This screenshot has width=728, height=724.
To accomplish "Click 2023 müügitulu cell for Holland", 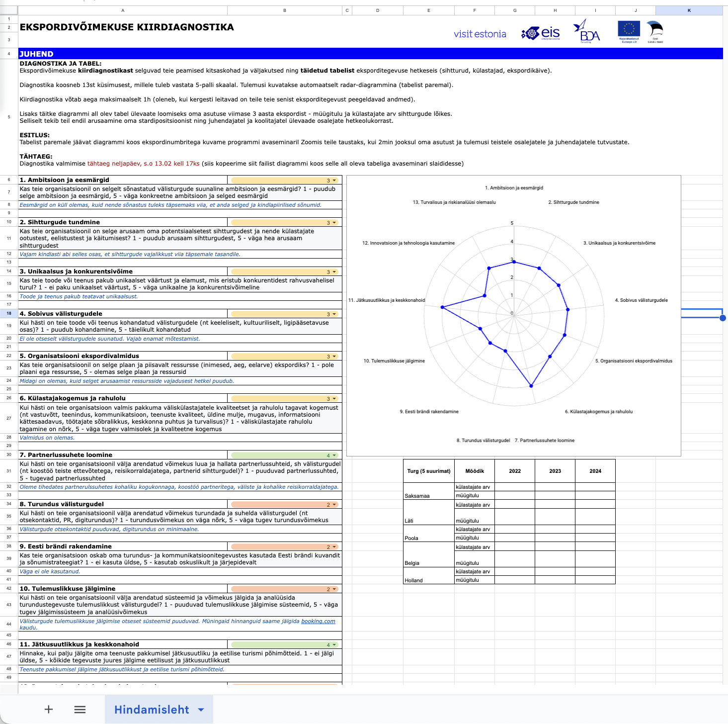I will point(555,580).
